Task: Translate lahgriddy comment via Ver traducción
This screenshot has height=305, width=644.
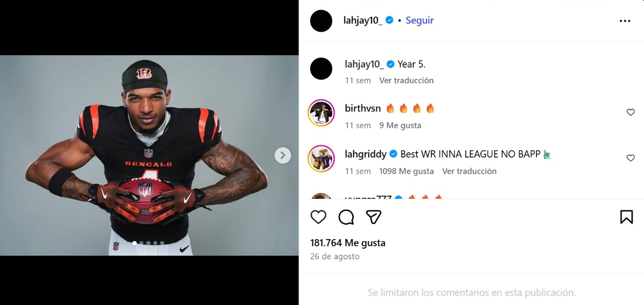Action: pyautogui.click(x=469, y=172)
